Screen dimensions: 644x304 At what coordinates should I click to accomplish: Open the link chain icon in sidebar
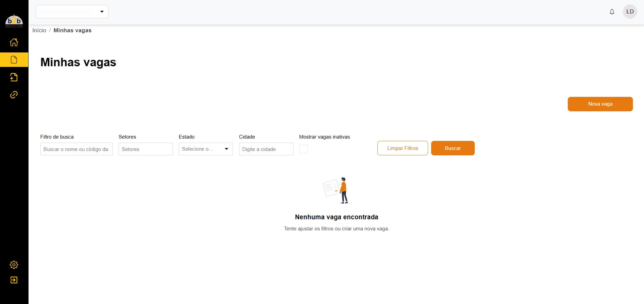[14, 95]
